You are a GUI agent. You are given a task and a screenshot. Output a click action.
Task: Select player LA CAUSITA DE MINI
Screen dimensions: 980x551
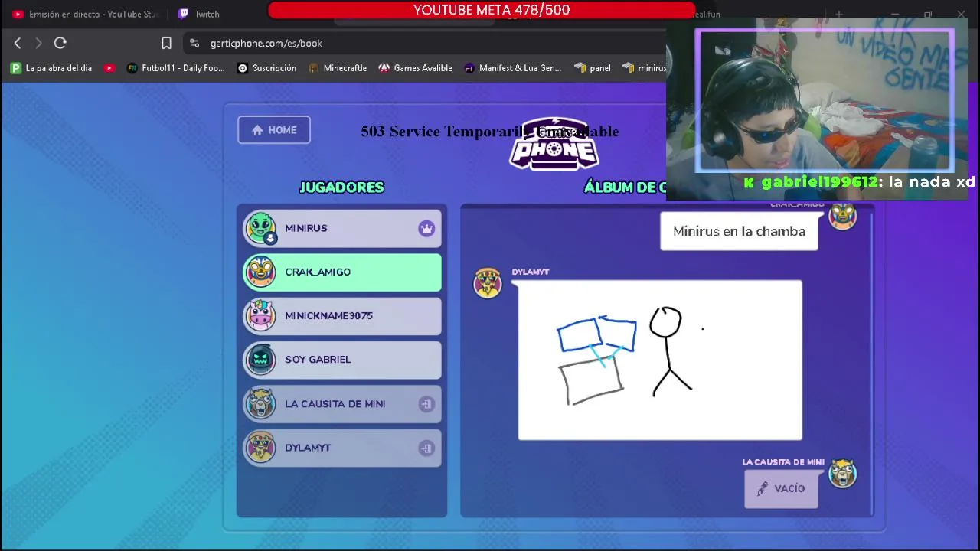click(342, 404)
